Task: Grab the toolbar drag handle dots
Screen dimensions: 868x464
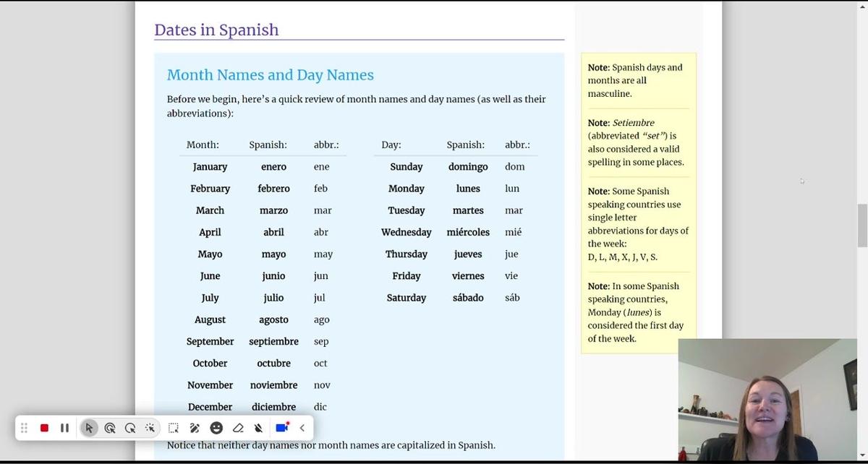Action: tap(24, 428)
